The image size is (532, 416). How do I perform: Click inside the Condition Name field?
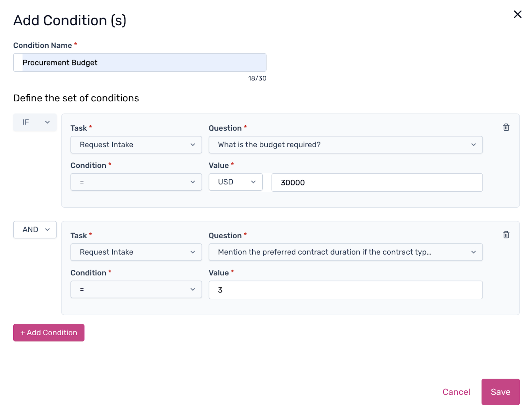click(140, 62)
